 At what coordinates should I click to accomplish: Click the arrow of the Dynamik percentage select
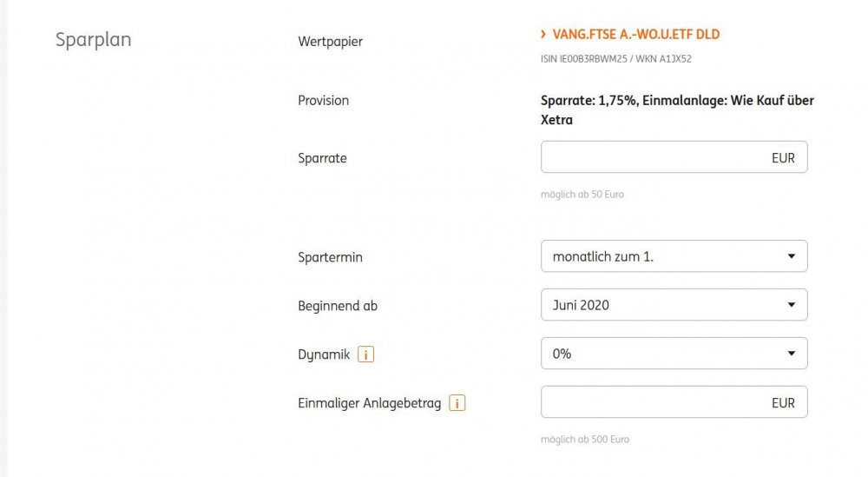point(791,354)
